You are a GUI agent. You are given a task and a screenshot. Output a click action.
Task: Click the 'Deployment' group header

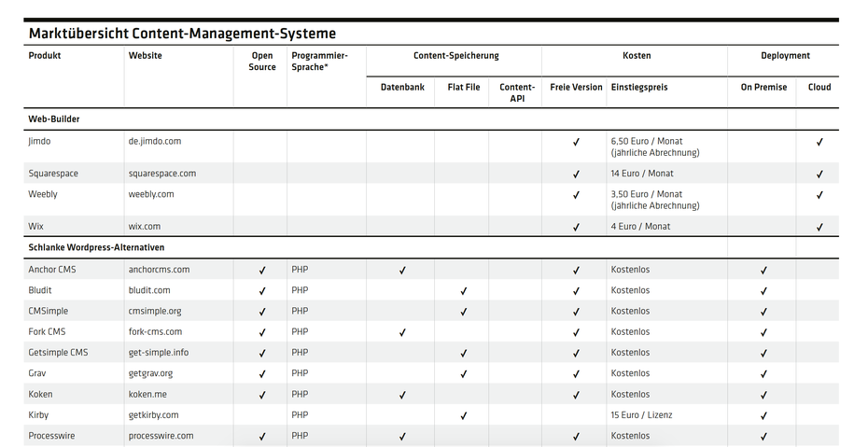(785, 55)
